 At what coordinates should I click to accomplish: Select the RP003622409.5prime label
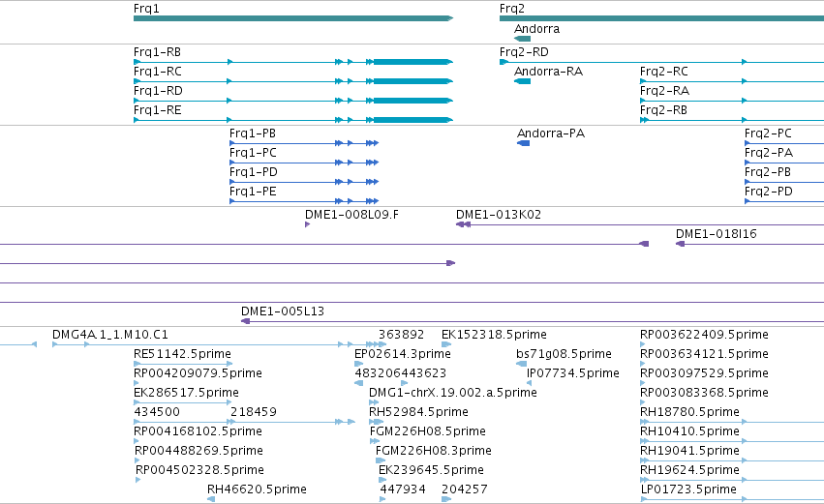704,335
